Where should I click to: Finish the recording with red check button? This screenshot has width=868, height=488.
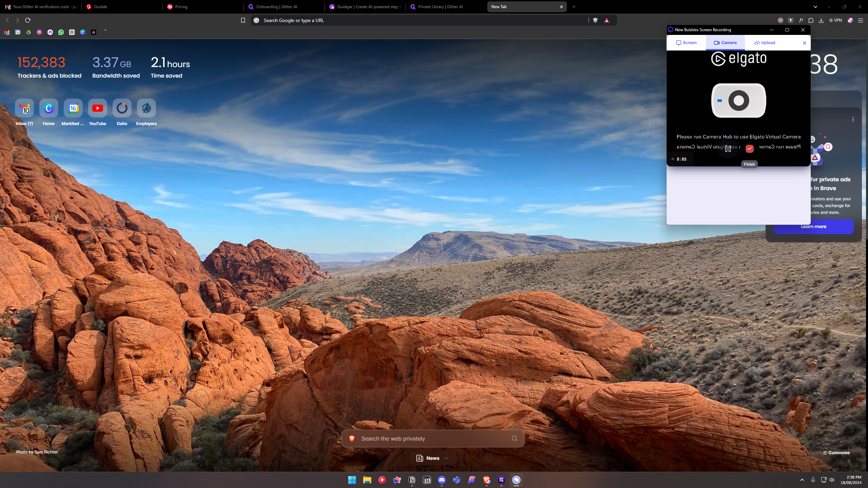(x=749, y=149)
